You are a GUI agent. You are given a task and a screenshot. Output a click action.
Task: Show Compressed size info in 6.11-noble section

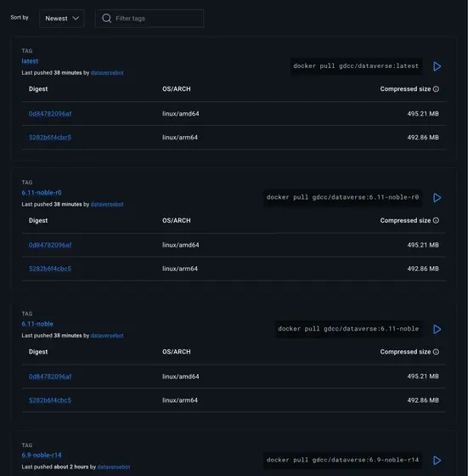tap(436, 352)
